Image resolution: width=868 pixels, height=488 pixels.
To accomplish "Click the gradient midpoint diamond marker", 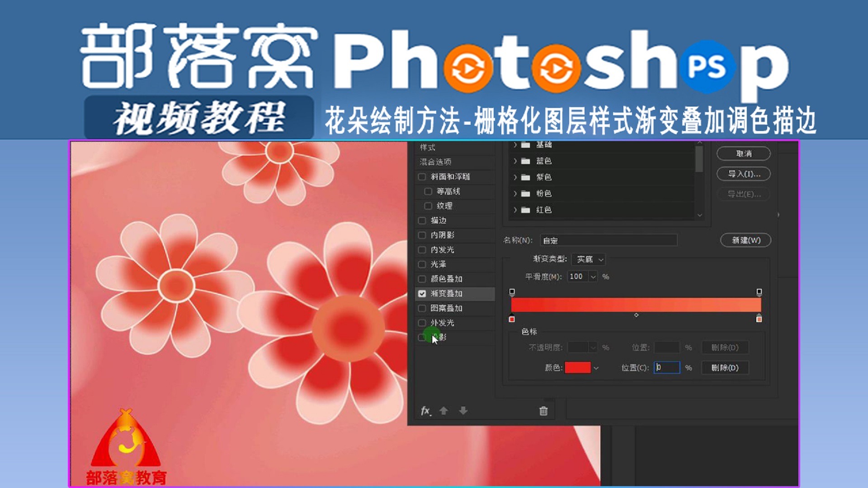I will 636,315.
